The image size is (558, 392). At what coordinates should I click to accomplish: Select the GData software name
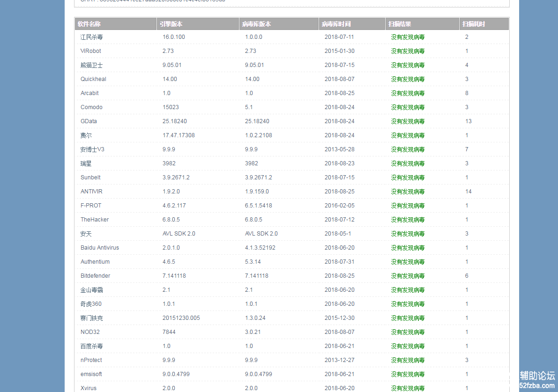89,121
